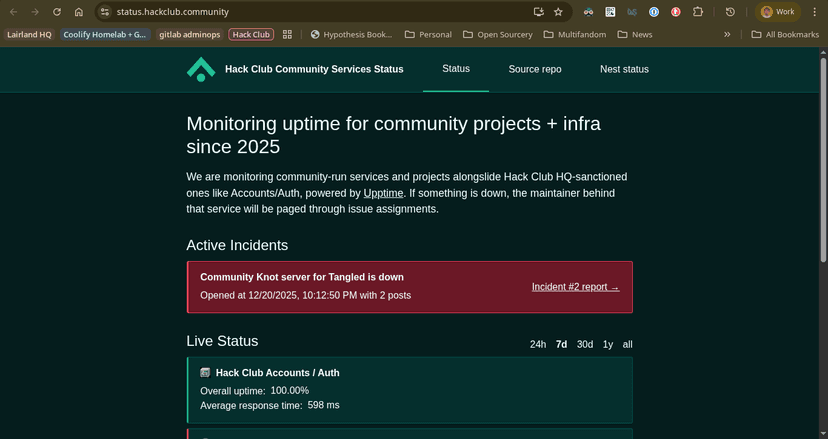828x439 pixels.
Task: Open site information icon beside the URL
Action: (105, 12)
